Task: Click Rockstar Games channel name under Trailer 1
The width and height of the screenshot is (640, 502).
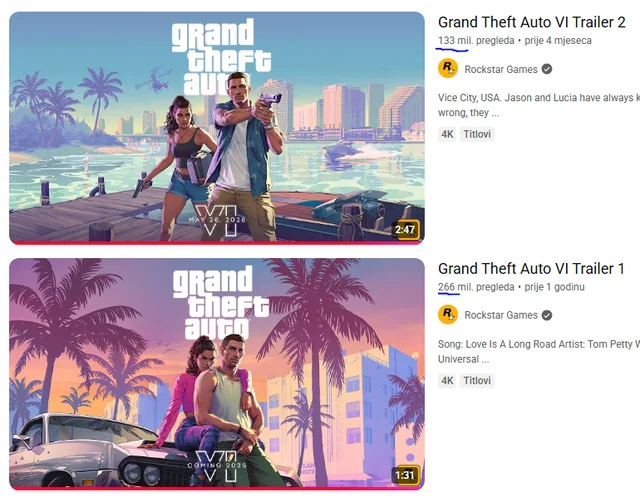Action: [501, 315]
